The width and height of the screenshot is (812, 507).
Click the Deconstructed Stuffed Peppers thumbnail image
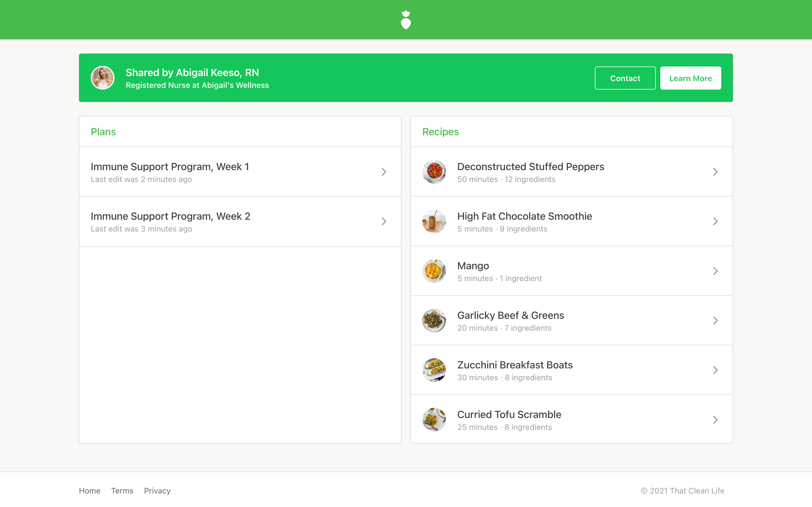434,172
